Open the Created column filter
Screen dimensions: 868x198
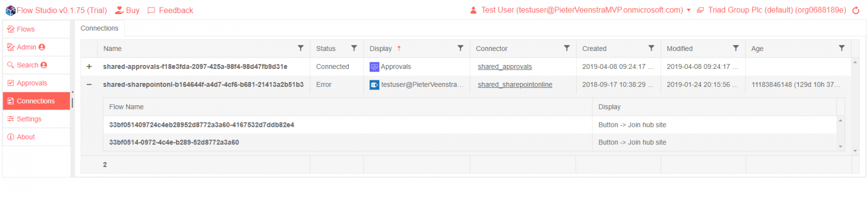(652, 48)
